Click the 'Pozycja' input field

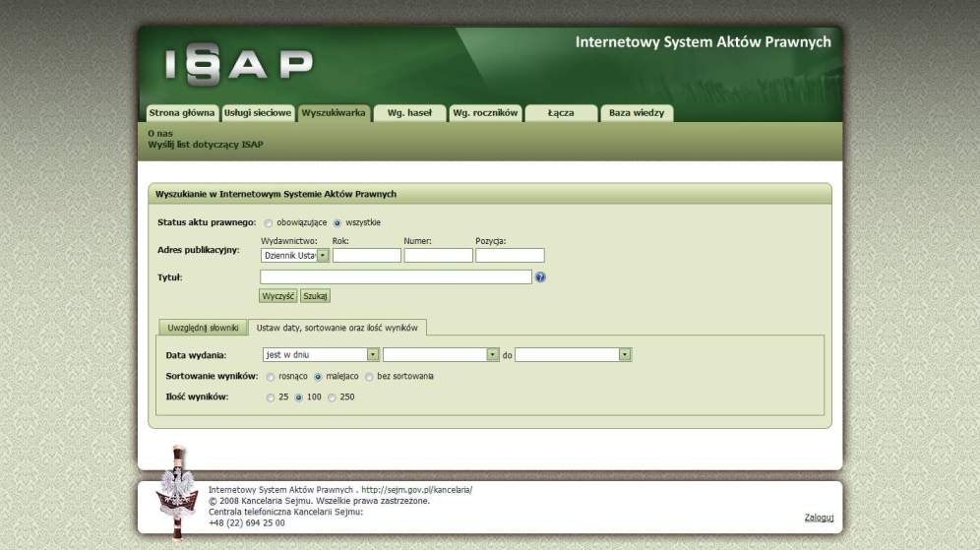(x=510, y=255)
